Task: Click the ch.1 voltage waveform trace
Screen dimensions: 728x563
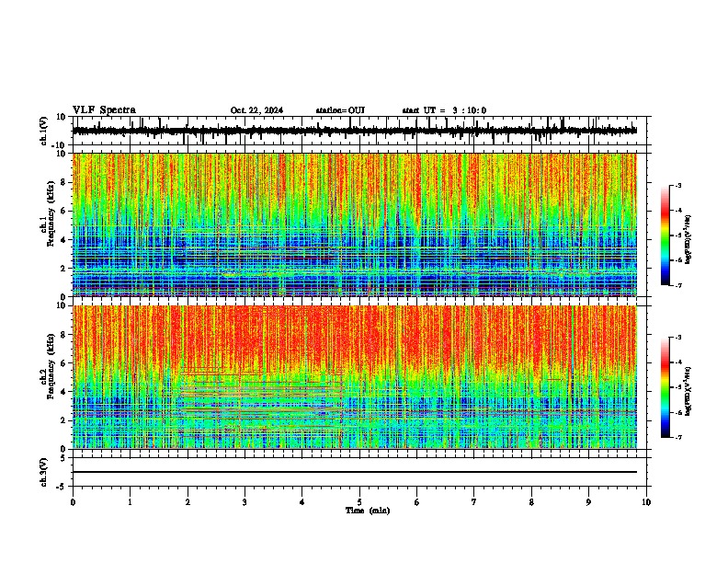Action: [354, 131]
